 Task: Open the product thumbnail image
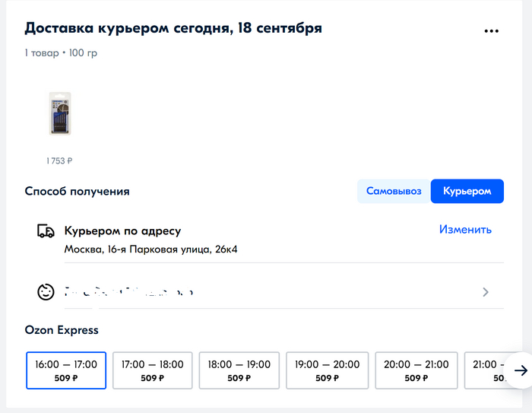[x=59, y=114]
